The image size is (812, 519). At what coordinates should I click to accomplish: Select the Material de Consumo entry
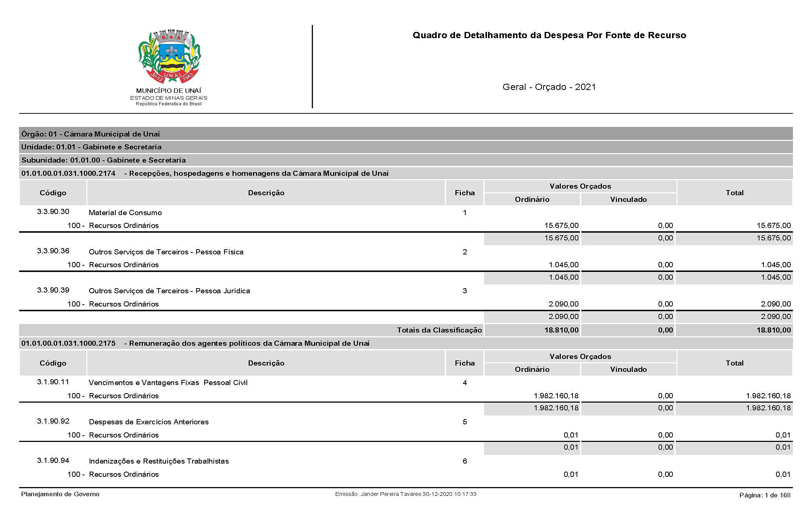[x=125, y=213]
